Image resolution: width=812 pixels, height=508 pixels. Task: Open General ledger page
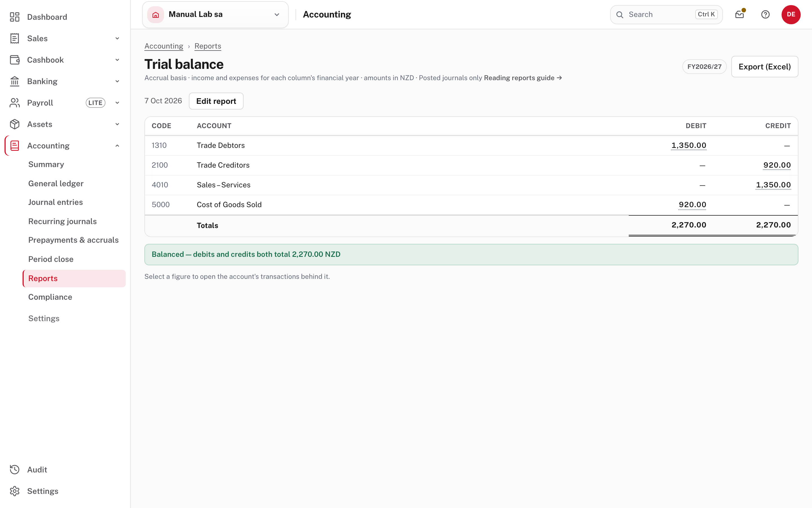click(56, 183)
